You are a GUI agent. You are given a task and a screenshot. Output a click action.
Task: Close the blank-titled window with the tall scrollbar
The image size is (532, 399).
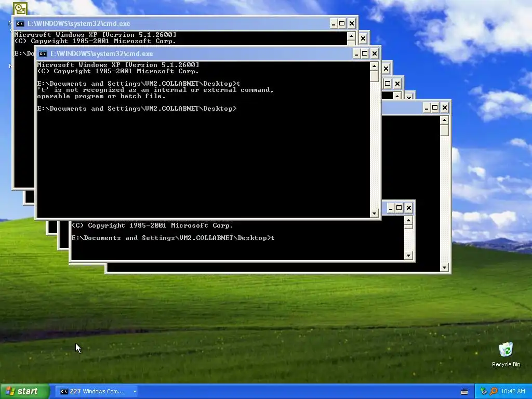tap(445, 108)
